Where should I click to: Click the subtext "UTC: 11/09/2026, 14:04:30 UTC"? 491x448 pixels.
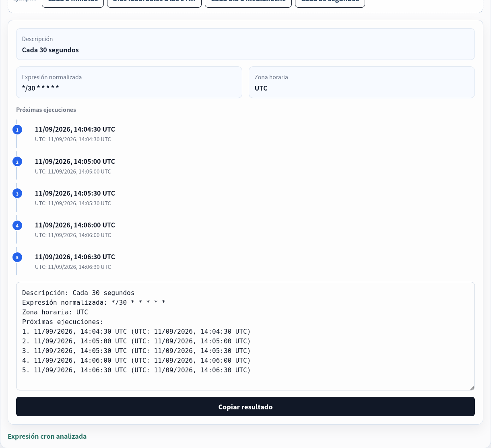click(73, 139)
